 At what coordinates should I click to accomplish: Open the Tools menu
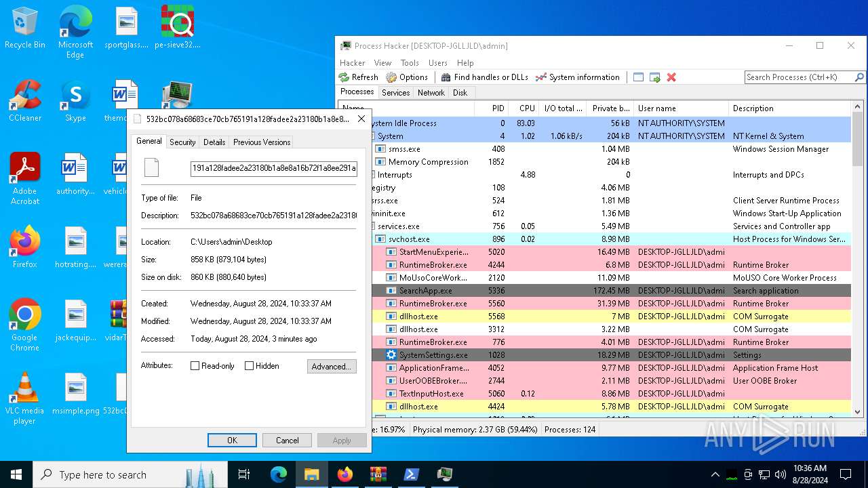tap(410, 63)
